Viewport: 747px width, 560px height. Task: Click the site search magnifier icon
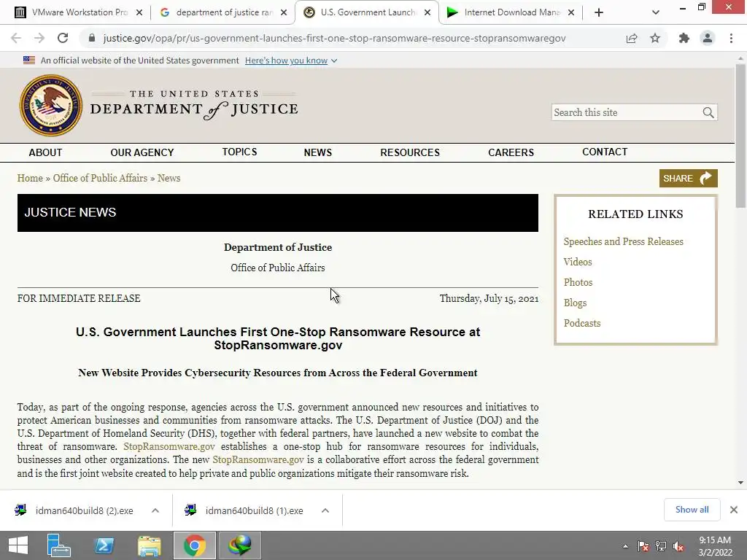pos(708,112)
